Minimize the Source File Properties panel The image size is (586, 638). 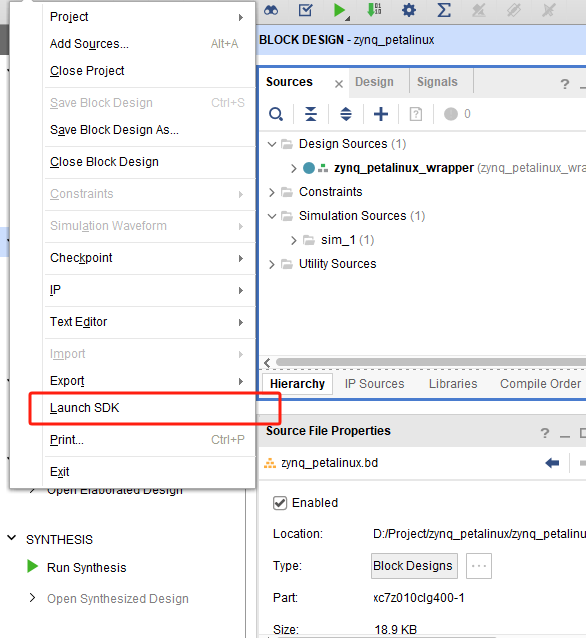(x=565, y=434)
